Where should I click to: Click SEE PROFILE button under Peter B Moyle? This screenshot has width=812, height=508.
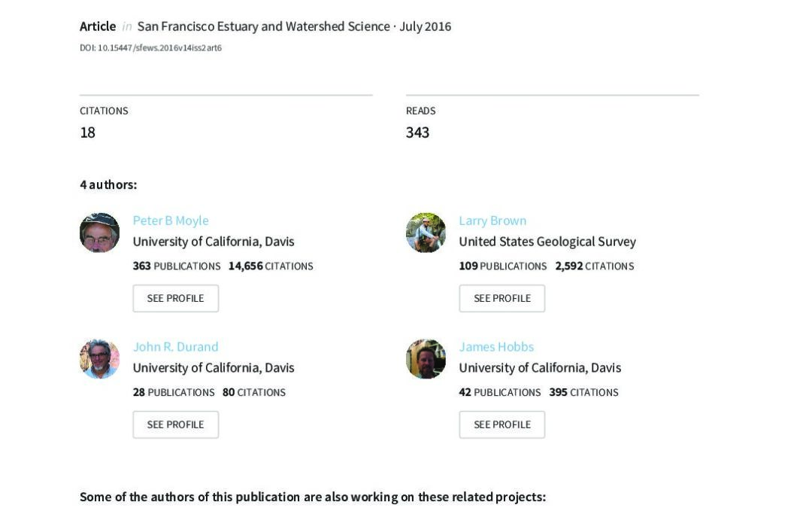point(175,298)
